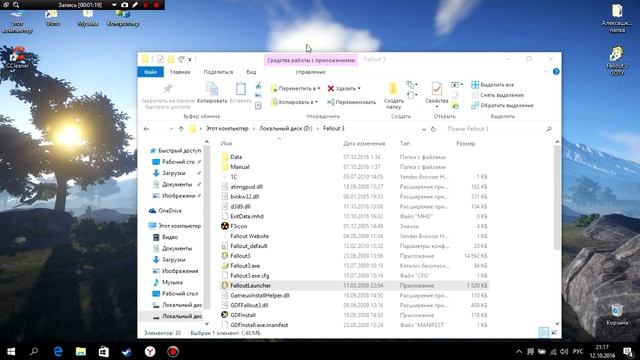Click Локальный диск (D:) in the breadcrumb
Viewport: 640px width, 360px height.
pos(286,129)
